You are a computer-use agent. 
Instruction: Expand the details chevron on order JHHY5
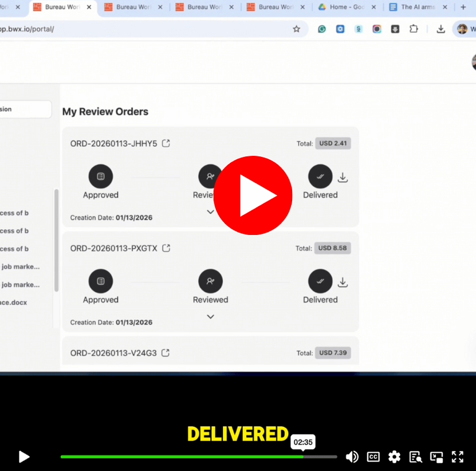point(210,211)
